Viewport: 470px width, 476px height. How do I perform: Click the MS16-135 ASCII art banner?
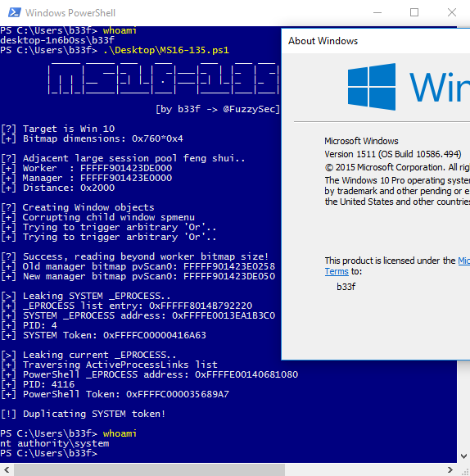(x=163, y=79)
